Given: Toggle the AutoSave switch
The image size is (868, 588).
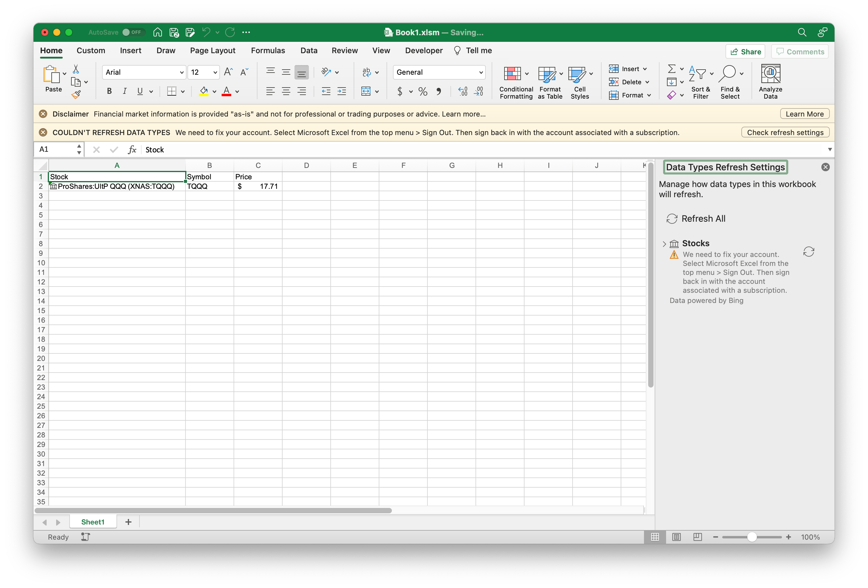Looking at the screenshot, I should [x=133, y=32].
